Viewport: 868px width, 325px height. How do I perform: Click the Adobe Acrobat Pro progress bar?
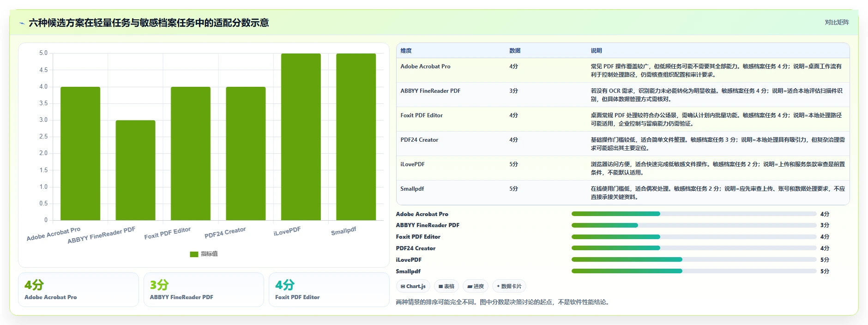(x=694, y=214)
